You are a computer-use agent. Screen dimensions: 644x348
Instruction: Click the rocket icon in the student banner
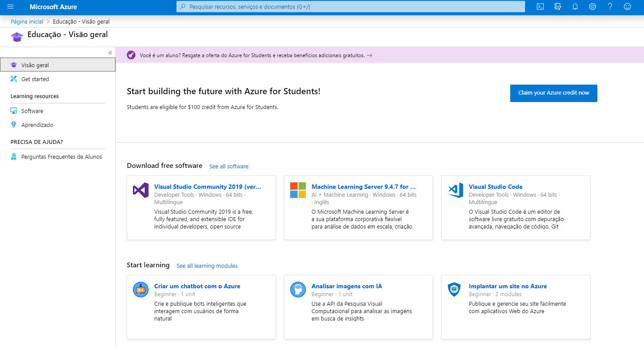131,55
